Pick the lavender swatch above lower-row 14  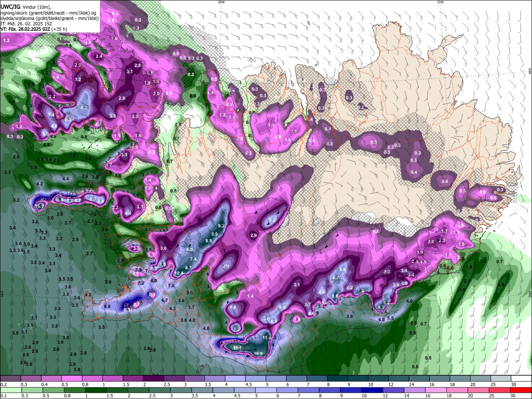pyautogui.click(x=414, y=390)
